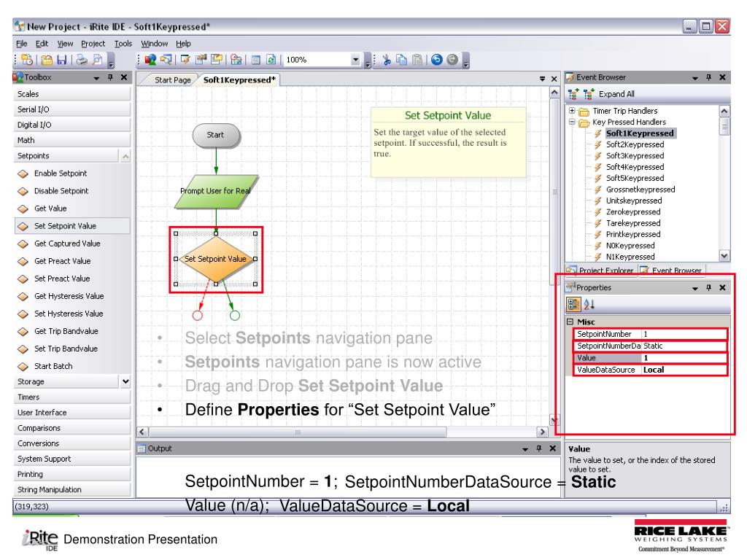The height and width of the screenshot is (560, 747).
Task: Select Set Setpoint Value toolbox item
Action: point(72,226)
